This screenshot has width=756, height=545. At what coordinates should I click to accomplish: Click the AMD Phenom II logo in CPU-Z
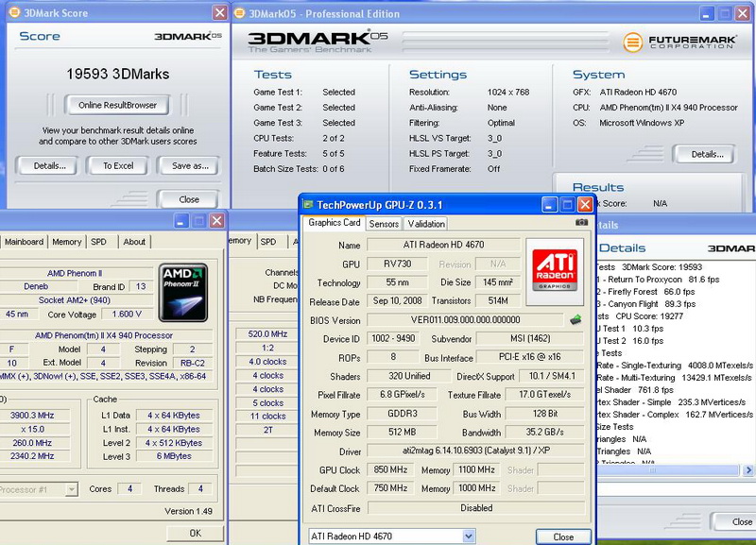[x=183, y=293]
